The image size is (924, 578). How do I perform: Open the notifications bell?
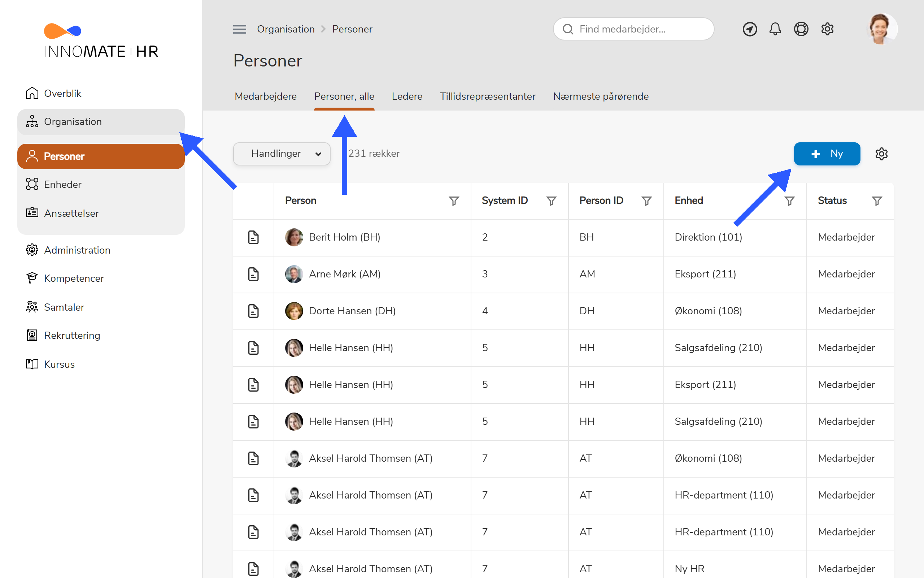pos(775,29)
